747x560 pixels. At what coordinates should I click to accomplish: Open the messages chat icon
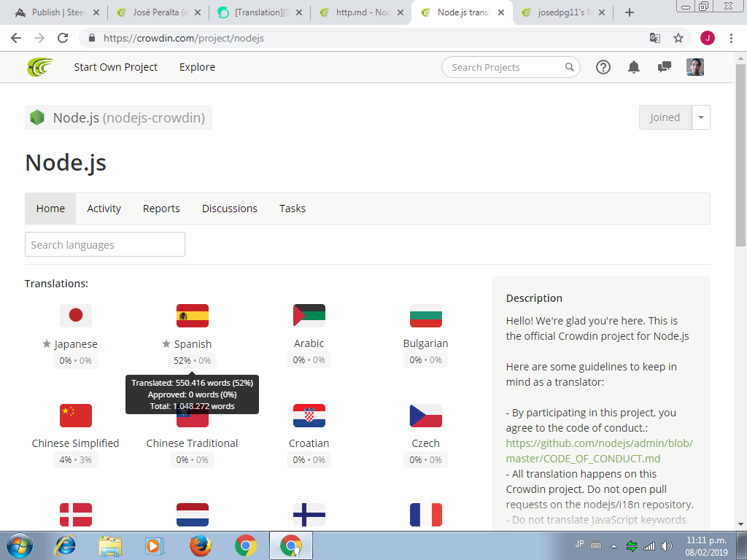coord(665,67)
